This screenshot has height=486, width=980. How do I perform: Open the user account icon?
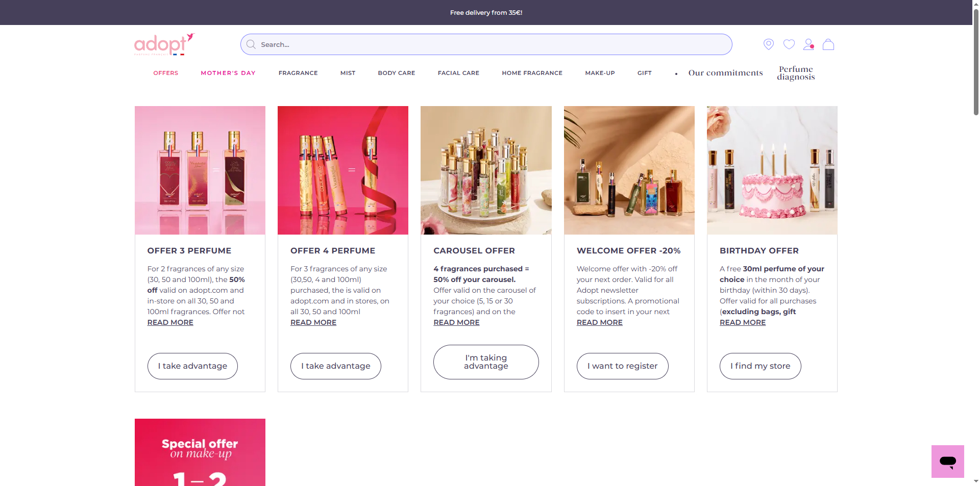click(x=808, y=44)
